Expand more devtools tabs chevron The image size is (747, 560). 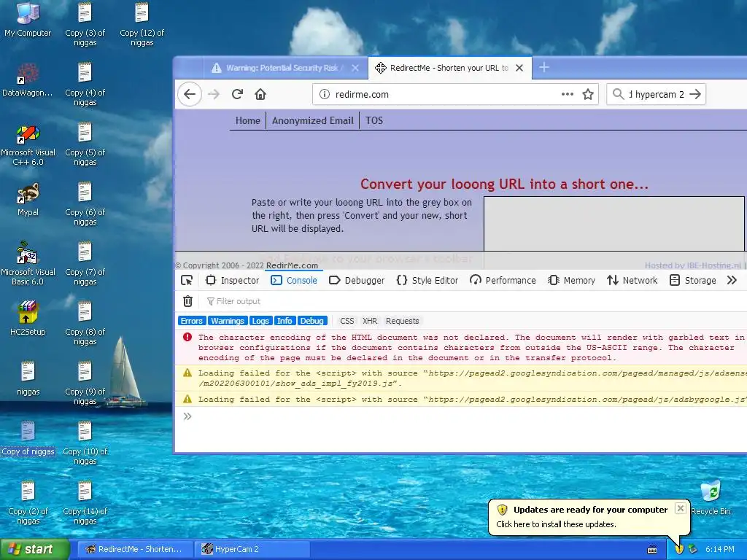732,281
